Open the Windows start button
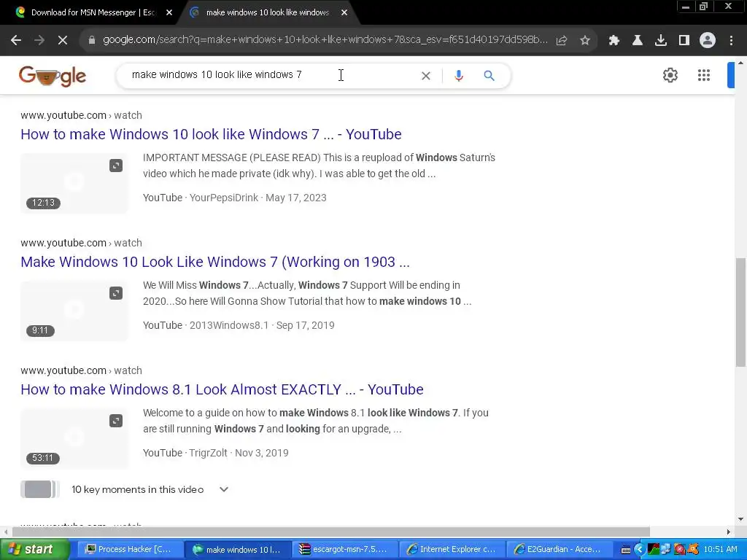Screen dimensions: 747x560 click(x=34, y=550)
